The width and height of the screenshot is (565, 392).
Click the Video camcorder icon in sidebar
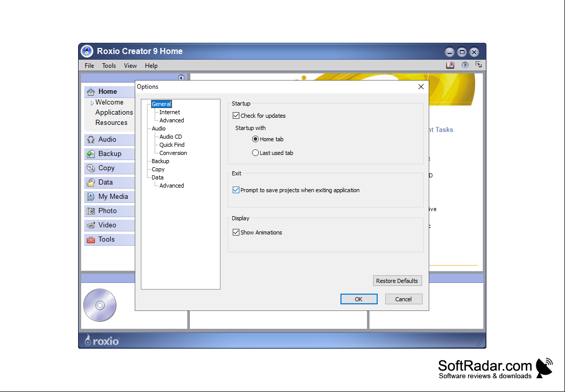pos(91,225)
